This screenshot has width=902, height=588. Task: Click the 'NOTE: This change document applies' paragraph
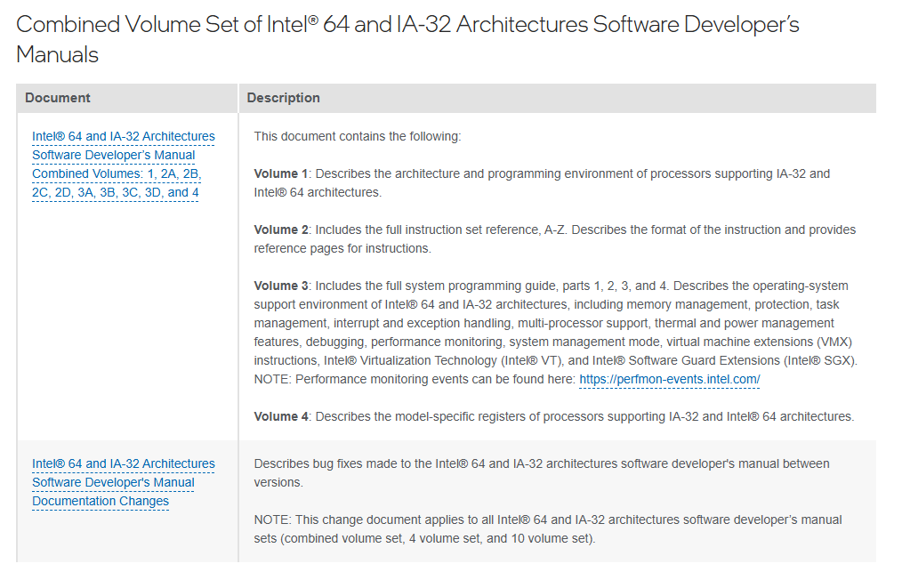pyautogui.click(x=548, y=529)
